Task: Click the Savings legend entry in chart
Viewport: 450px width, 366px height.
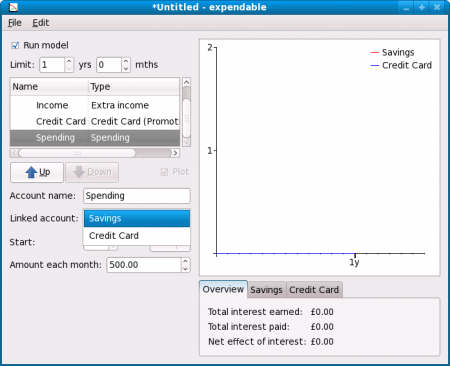Action: pos(392,52)
